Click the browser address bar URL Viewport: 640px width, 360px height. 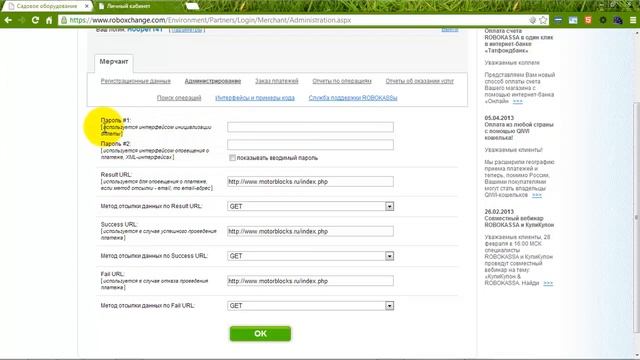tap(210, 20)
